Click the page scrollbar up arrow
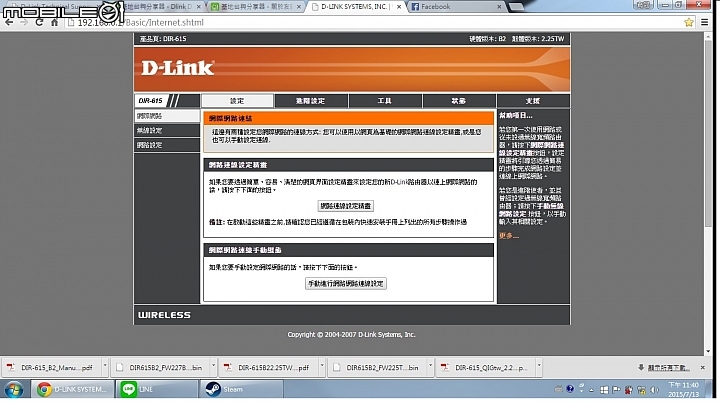 pyautogui.click(x=708, y=36)
